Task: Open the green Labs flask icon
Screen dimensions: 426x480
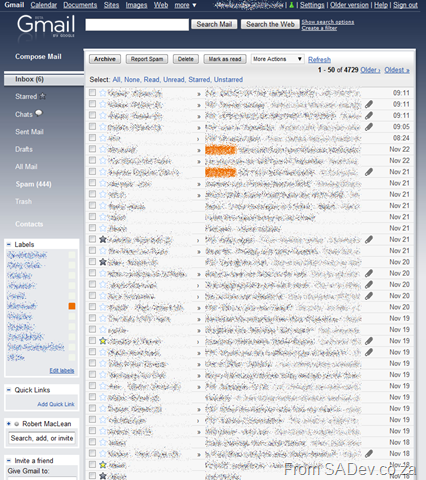Action: point(292,5)
